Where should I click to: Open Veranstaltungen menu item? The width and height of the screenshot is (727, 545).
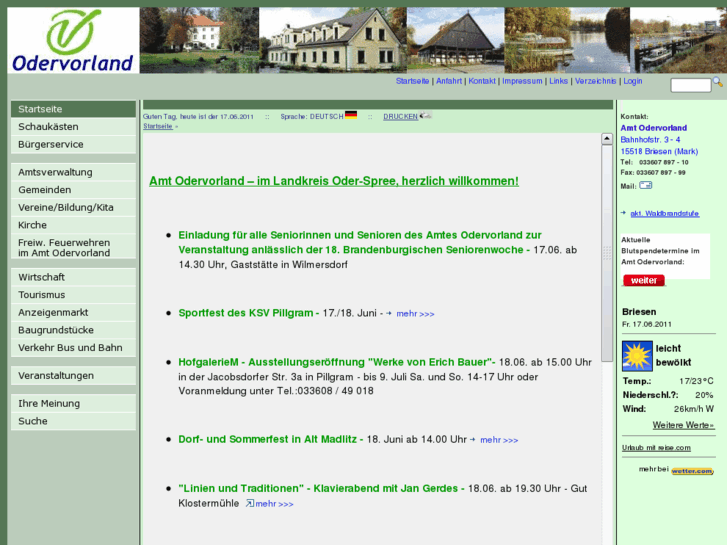(73, 375)
